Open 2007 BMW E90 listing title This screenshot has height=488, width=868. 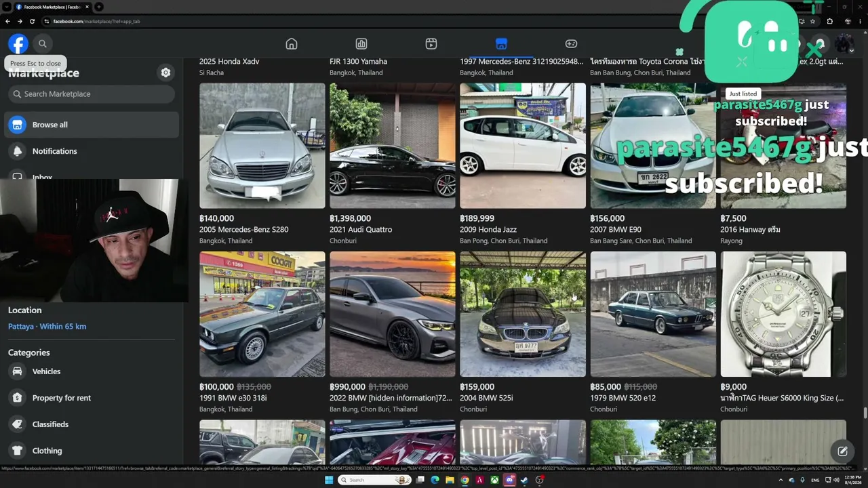click(615, 229)
